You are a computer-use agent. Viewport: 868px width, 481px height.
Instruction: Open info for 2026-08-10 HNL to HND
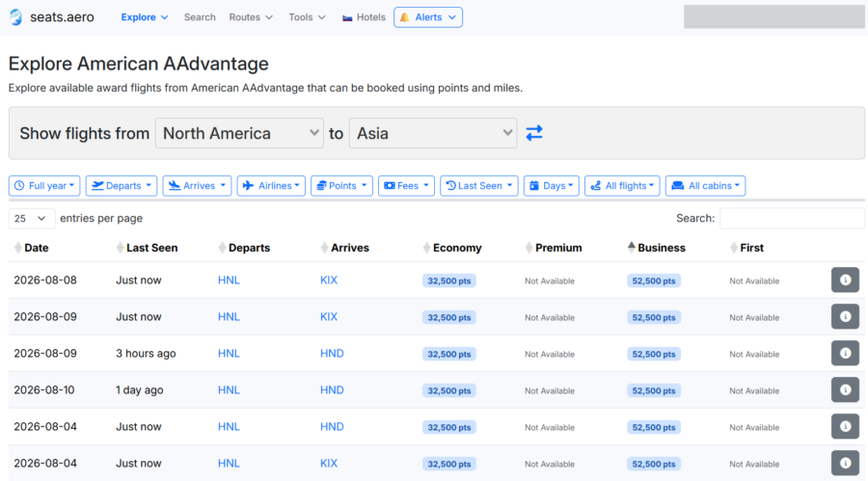coord(845,389)
